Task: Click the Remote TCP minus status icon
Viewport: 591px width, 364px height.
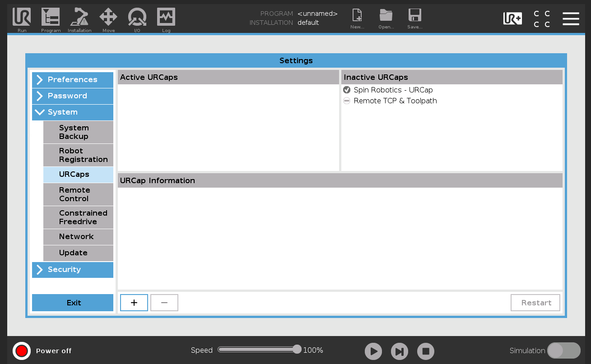Action: [347, 101]
